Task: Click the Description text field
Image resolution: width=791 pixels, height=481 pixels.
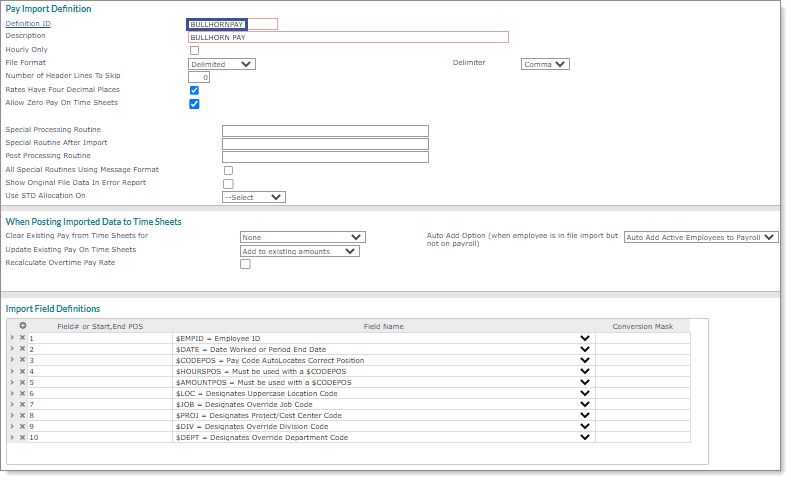Action: coord(348,37)
